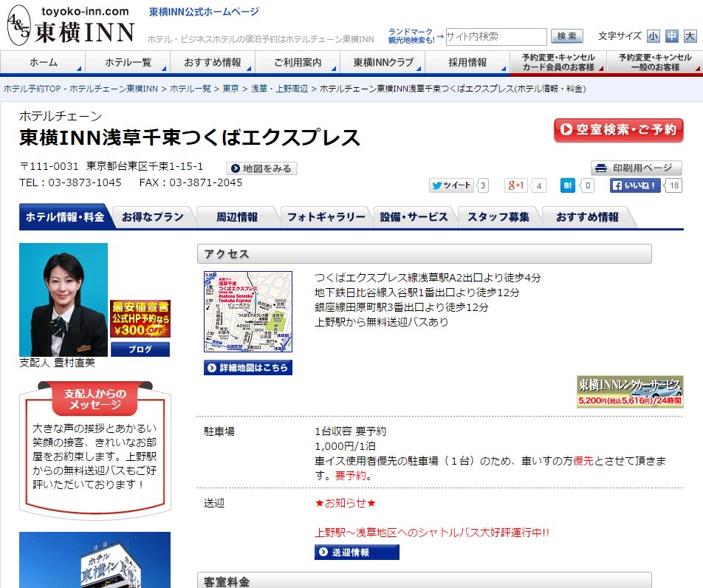
Task: Click the Facebook いいね! button
Action: (635, 185)
